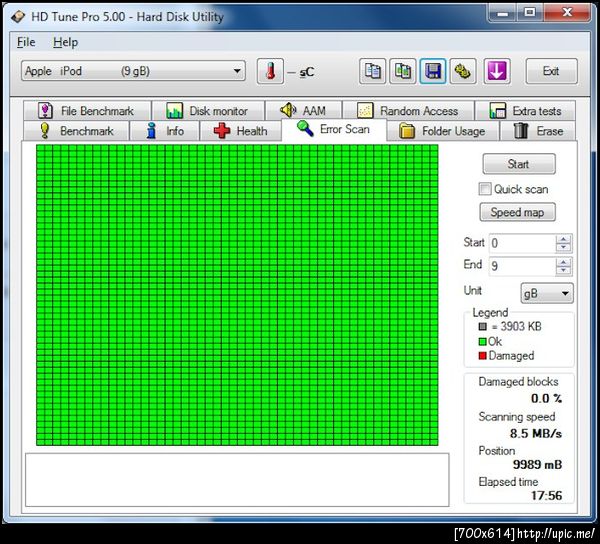Open the Apple iPod drive dropdown
Viewport: 600px width, 544px height.
133,71
